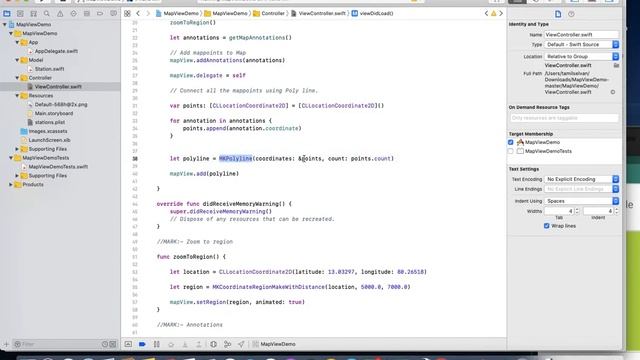Open Location dropdown Relative to Group
The image size is (640, 360).
(582, 56)
